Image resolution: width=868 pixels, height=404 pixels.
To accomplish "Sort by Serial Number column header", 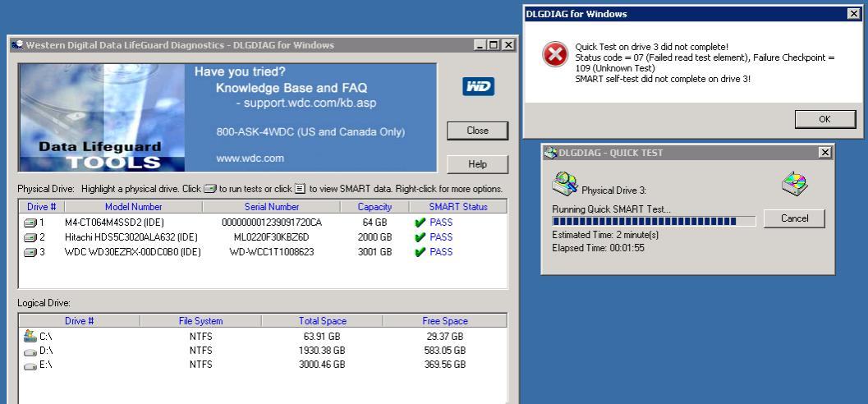I will tap(272, 207).
